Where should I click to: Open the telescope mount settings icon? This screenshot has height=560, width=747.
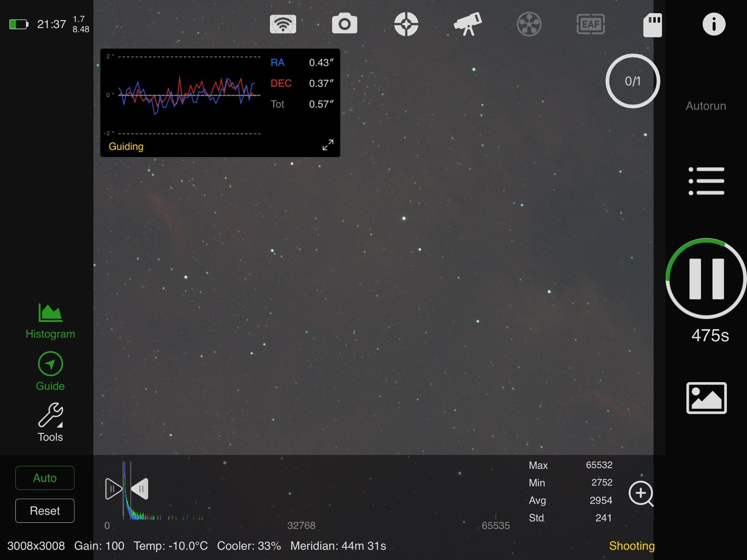click(x=468, y=24)
